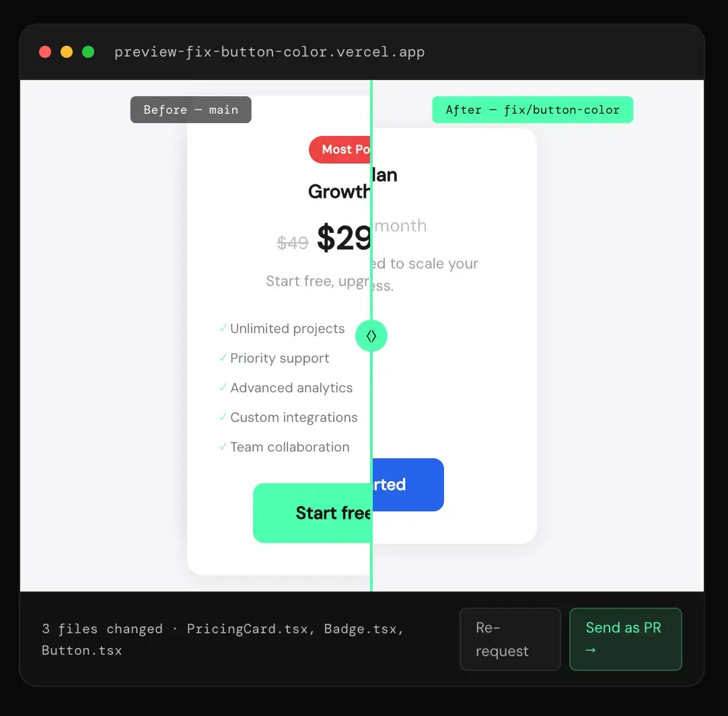728x716 pixels.
Task: Click the Send as PR button
Action: [x=625, y=639]
